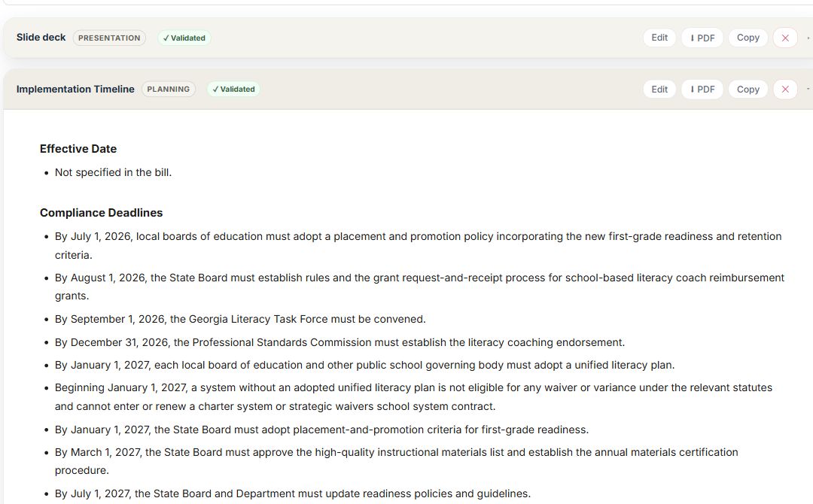
Task: Click the PRESENTATION tag
Action: 109,38
